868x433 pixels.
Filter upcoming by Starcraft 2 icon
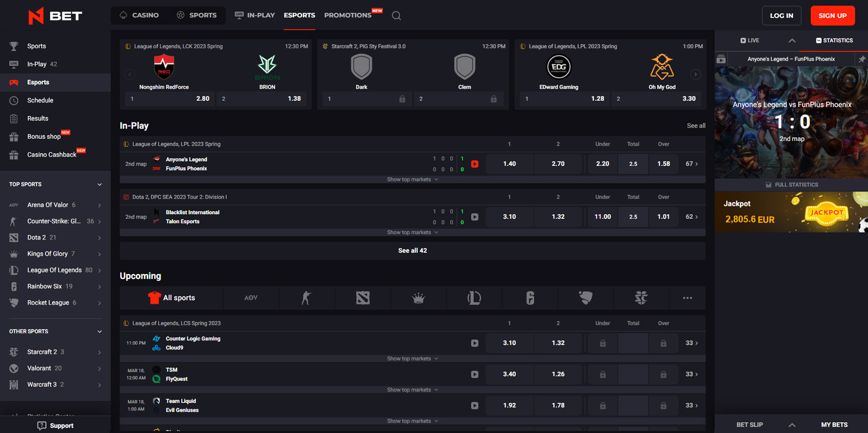click(x=641, y=298)
